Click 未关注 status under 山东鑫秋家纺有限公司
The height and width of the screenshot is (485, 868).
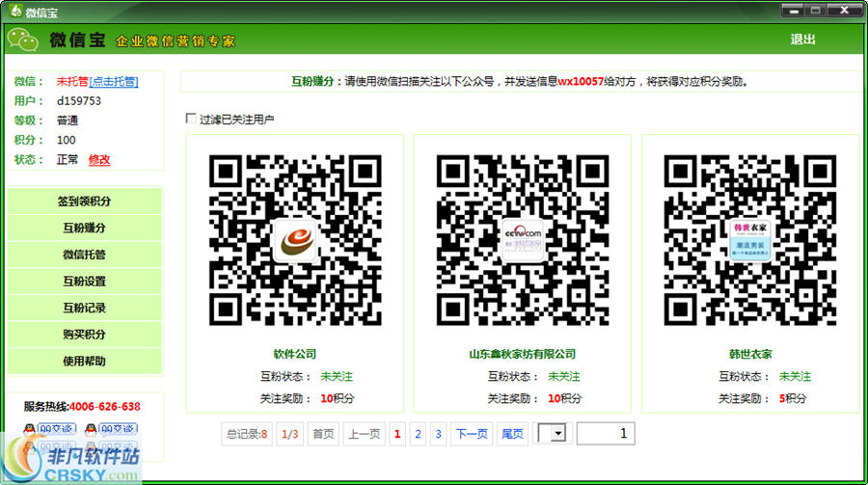(564, 376)
